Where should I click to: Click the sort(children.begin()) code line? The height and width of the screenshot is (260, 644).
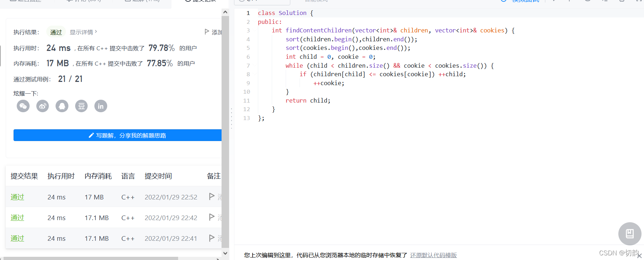click(x=352, y=39)
